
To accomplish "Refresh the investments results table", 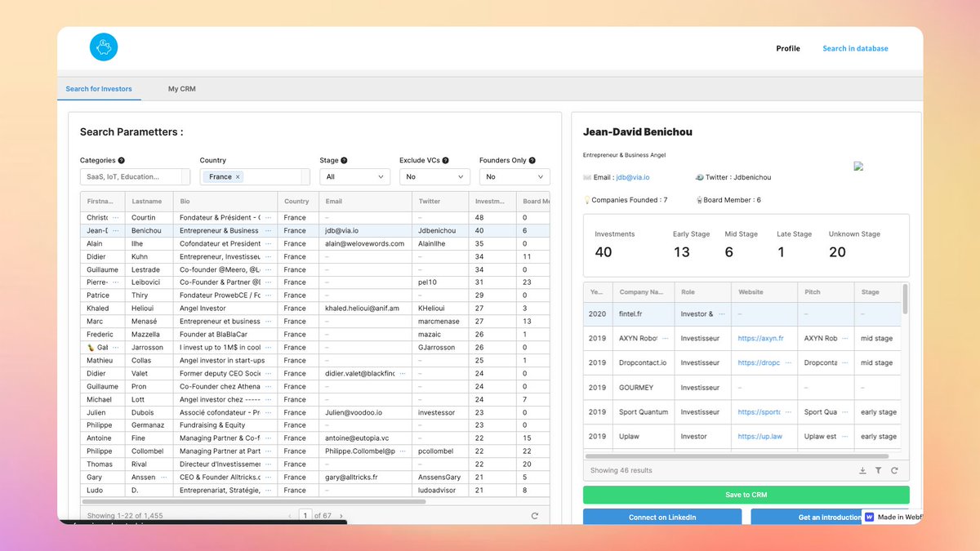I will click(x=894, y=470).
